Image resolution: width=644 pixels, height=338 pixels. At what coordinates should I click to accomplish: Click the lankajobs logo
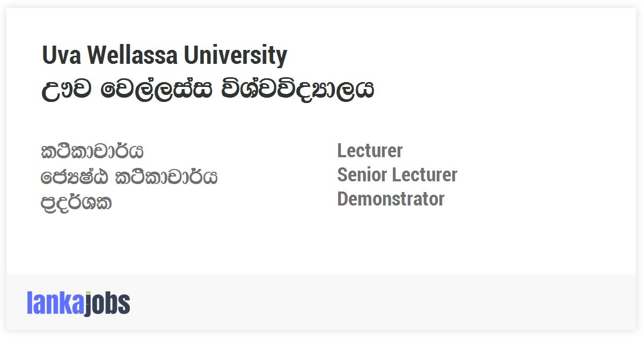pyautogui.click(x=78, y=303)
